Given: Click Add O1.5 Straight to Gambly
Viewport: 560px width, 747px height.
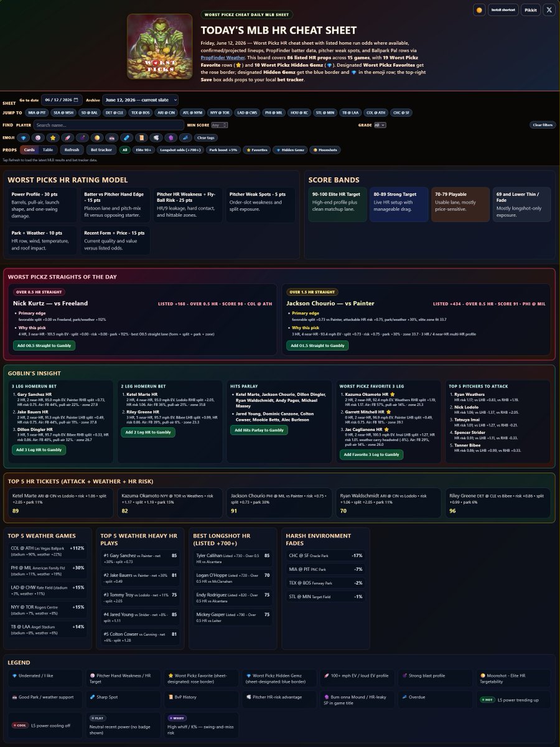Looking at the screenshot, I should click(x=317, y=345).
